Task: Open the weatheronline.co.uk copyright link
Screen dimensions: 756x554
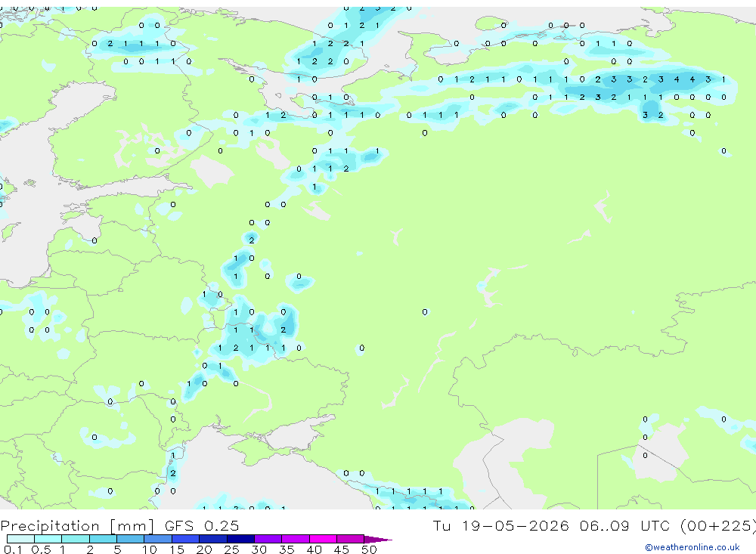Action: pos(692,546)
